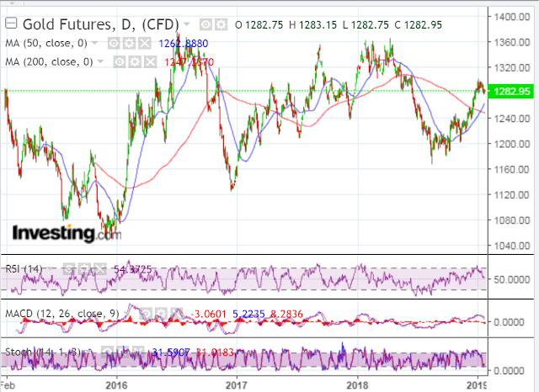Open MA 50 indicator settings gear
Image resolution: width=539 pixels, height=392 pixels.
pyautogui.click(x=129, y=43)
